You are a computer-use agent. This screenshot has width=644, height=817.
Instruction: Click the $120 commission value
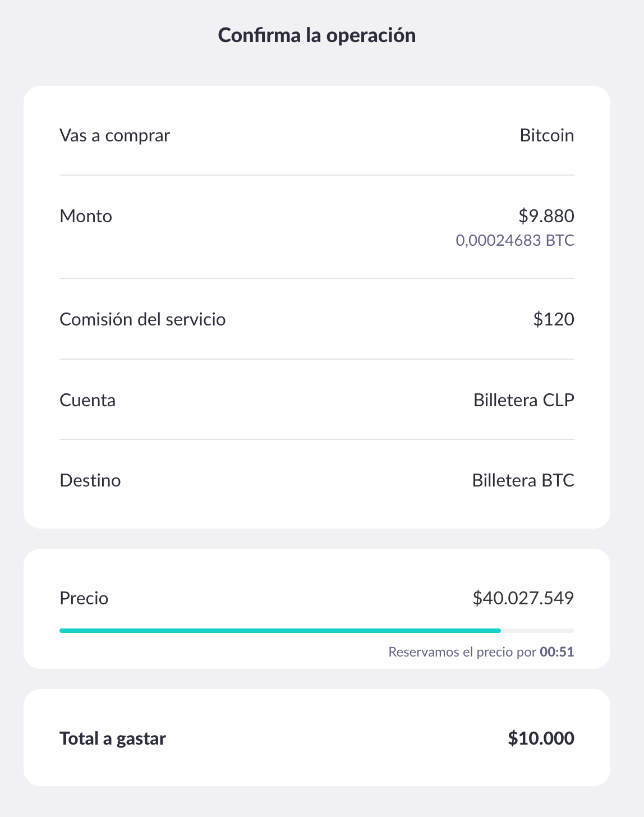[x=554, y=319]
